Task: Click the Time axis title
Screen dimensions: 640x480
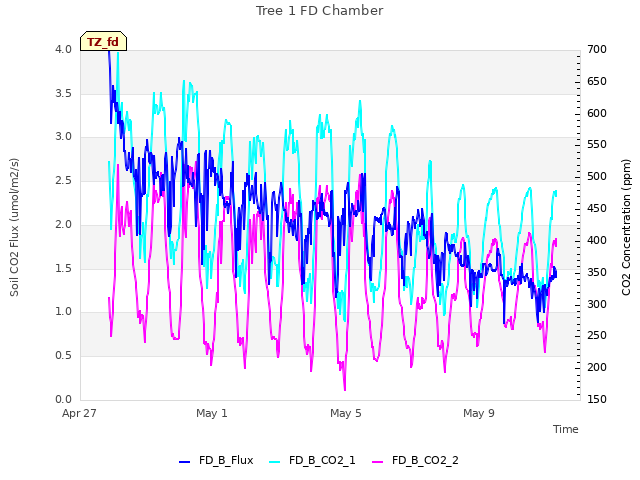Action: [x=566, y=429]
